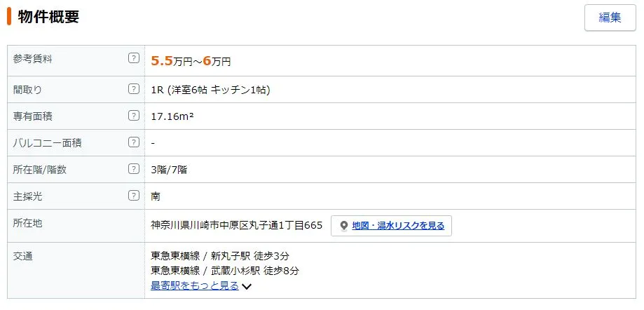Click the 3階/7階 floor value

tap(169, 170)
